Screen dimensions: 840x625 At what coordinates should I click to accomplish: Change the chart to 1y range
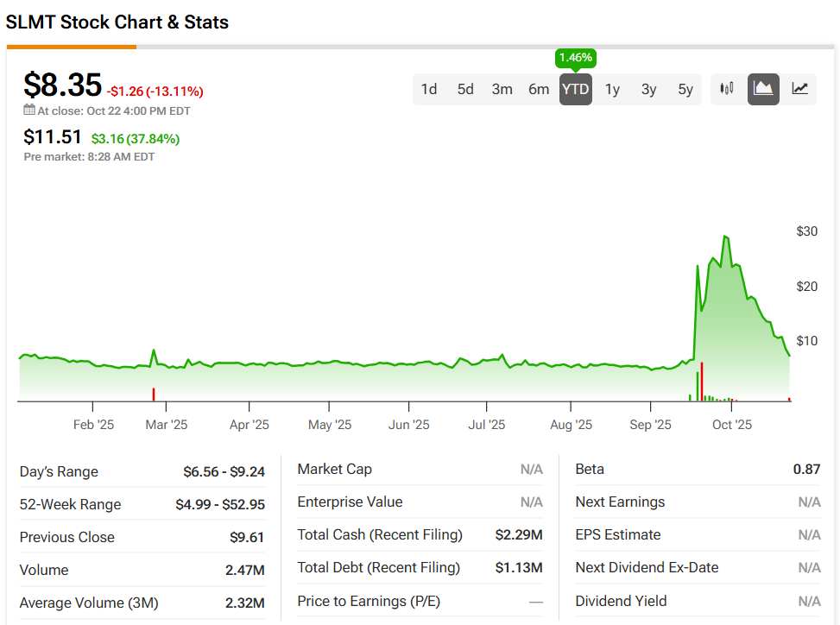point(612,89)
